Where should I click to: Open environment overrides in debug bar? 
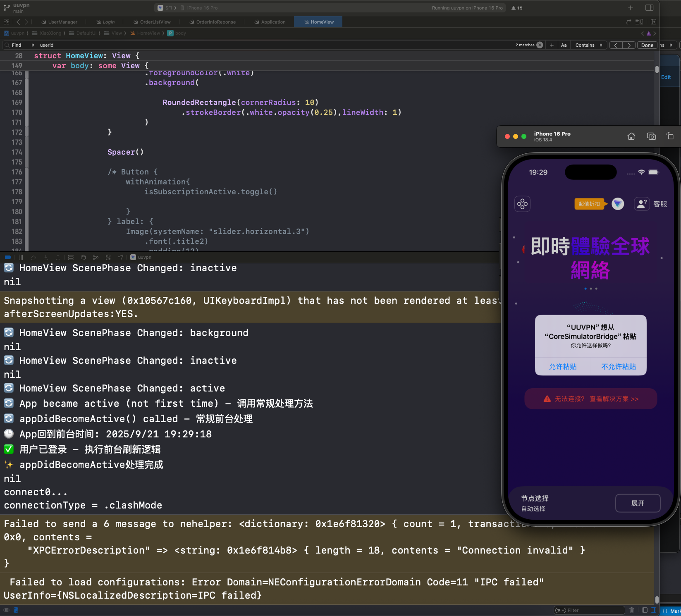[x=108, y=257]
